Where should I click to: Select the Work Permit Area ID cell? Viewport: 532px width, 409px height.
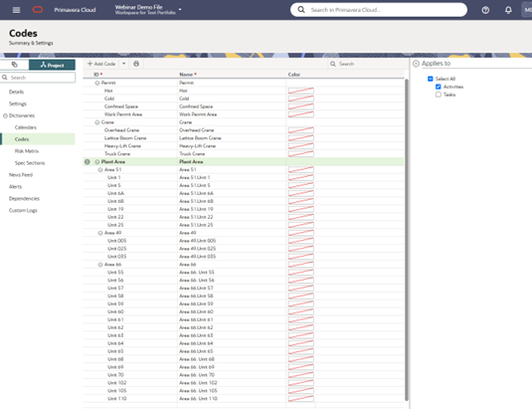[x=123, y=114]
